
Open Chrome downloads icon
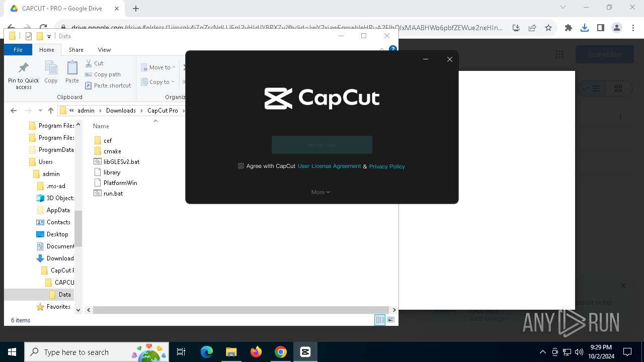585,28
